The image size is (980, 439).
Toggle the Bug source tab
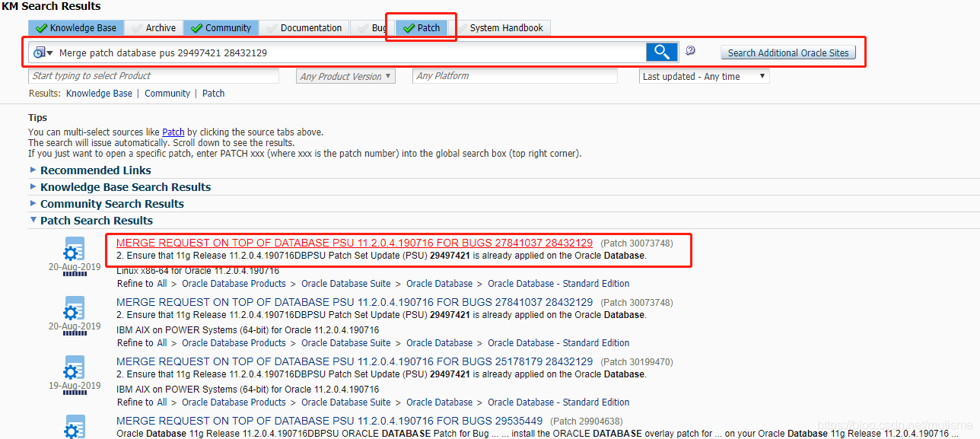point(371,27)
